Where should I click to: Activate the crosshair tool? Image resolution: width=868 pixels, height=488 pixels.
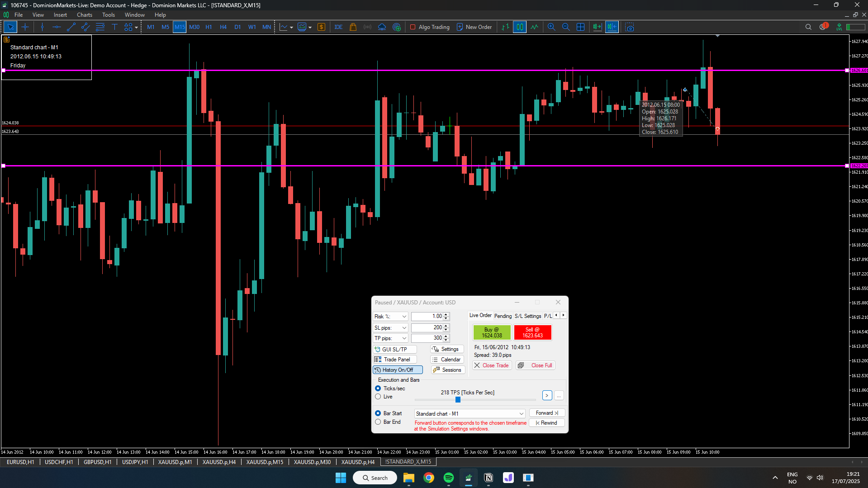[25, 27]
